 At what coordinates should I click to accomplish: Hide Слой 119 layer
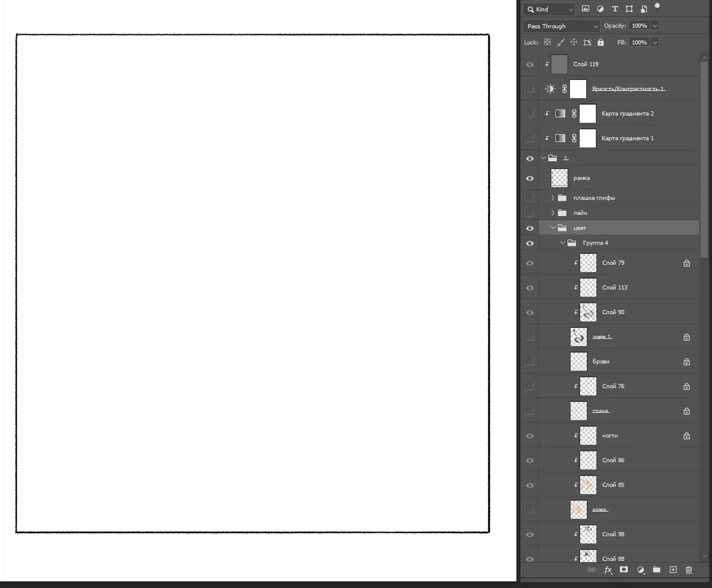pos(530,64)
